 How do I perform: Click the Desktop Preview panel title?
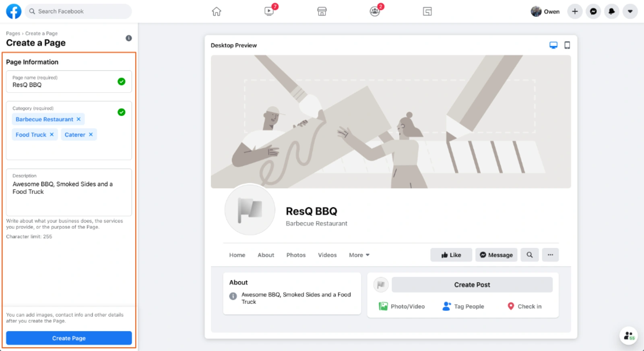click(x=234, y=45)
